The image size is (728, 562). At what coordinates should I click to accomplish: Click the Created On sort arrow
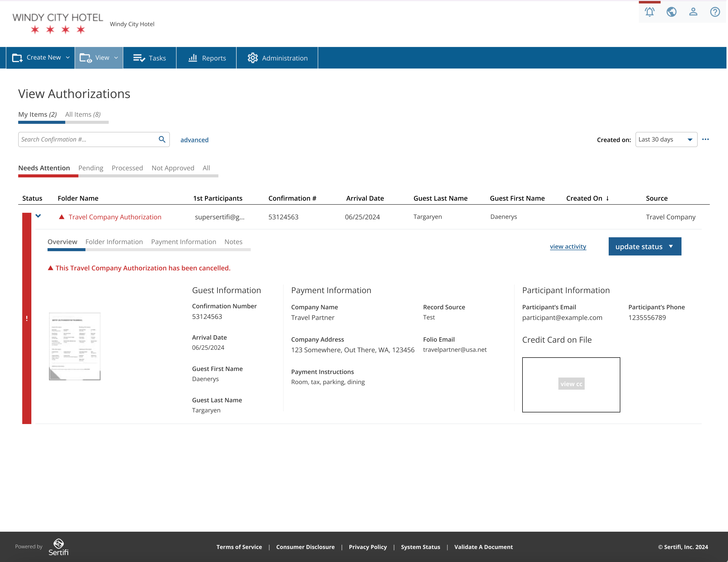tap(607, 198)
